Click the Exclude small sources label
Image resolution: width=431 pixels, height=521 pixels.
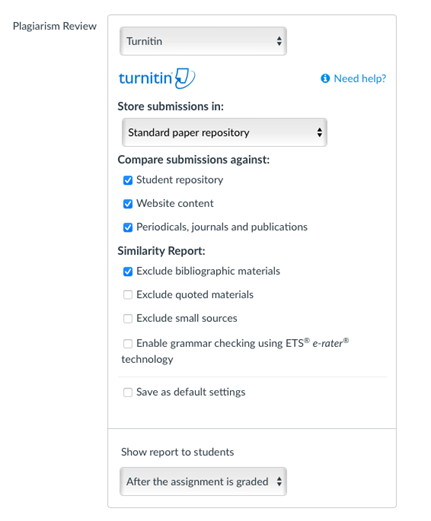187,318
